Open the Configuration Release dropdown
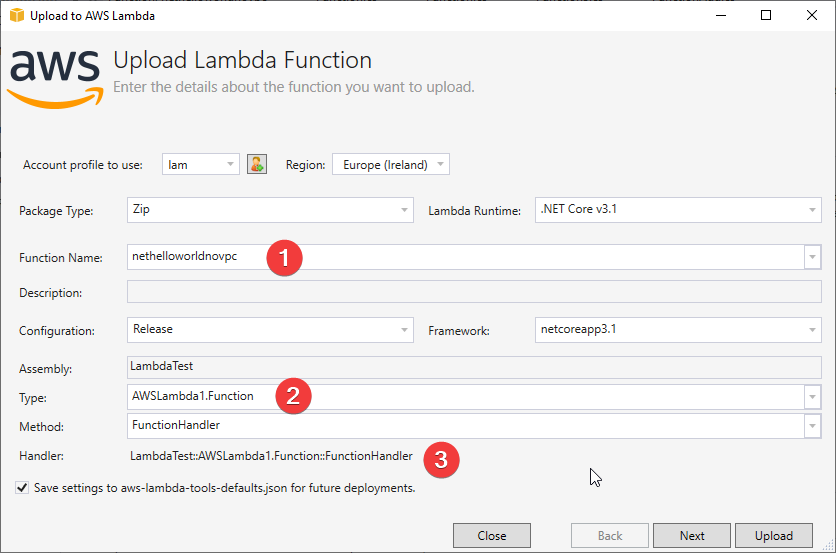The height and width of the screenshot is (553, 836). pos(270,330)
